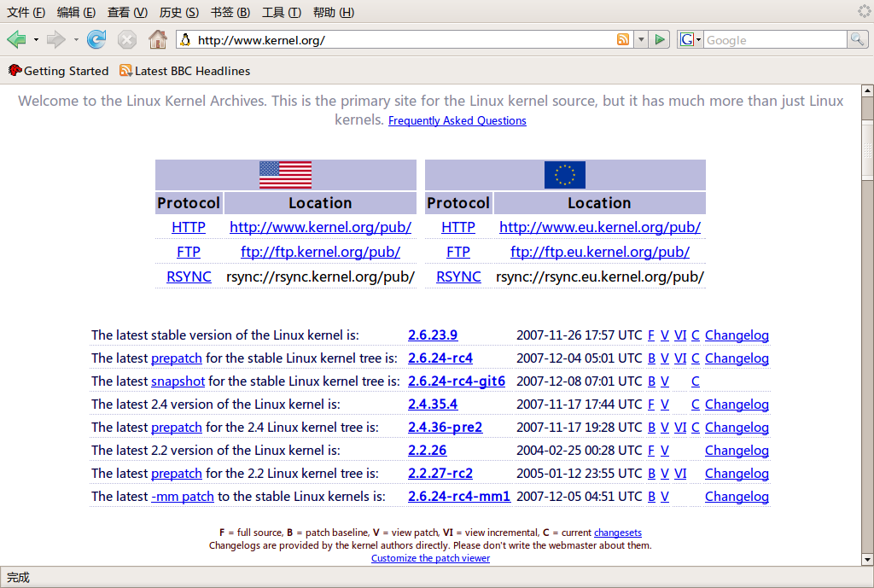Click the Stop loading icon
This screenshot has height=588, width=874.
[127, 39]
